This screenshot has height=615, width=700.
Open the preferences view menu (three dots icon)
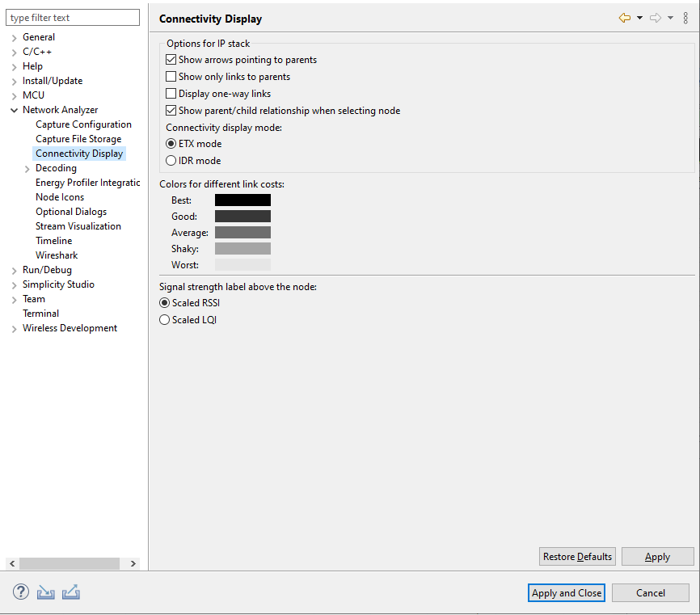coord(685,17)
